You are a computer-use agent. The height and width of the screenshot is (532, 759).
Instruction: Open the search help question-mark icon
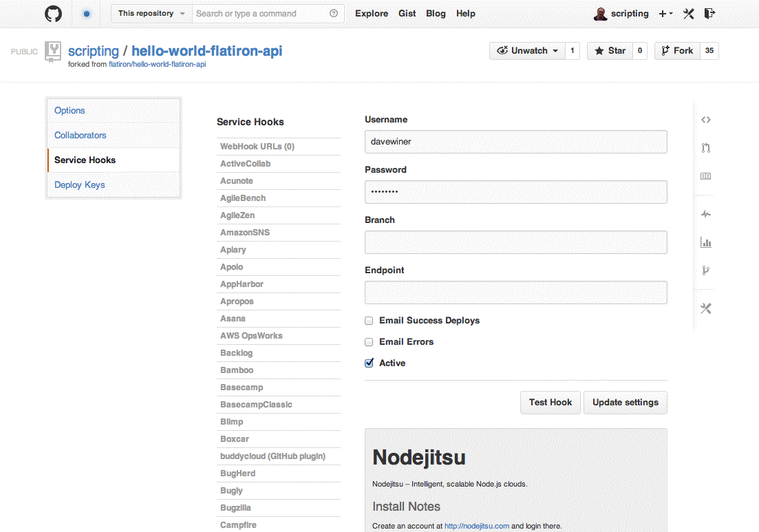pos(334,14)
